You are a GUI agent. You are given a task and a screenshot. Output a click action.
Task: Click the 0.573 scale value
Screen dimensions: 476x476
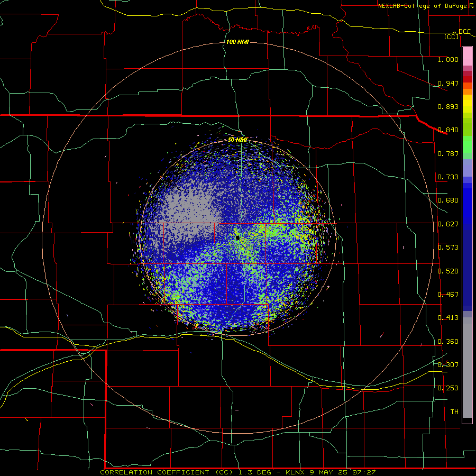tap(448, 248)
